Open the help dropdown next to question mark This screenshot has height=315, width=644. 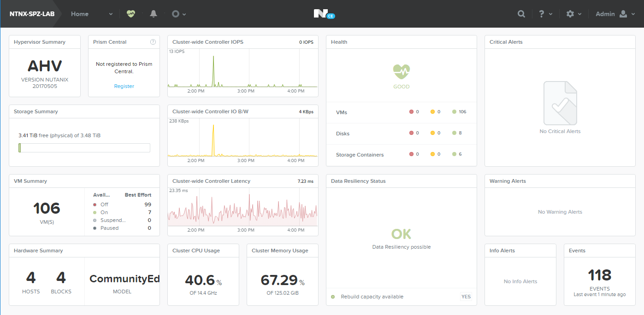click(551, 14)
